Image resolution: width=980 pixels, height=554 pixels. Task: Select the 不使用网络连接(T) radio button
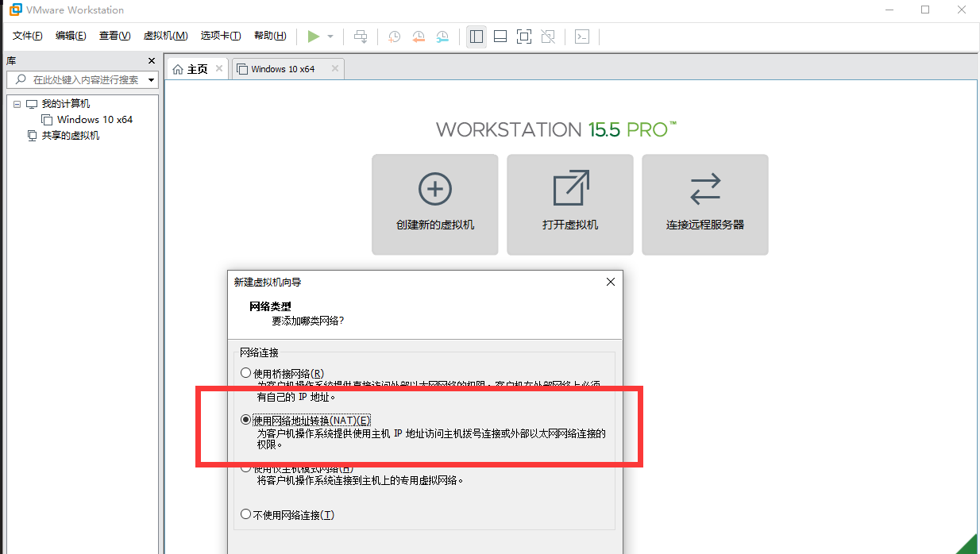pyautogui.click(x=245, y=514)
